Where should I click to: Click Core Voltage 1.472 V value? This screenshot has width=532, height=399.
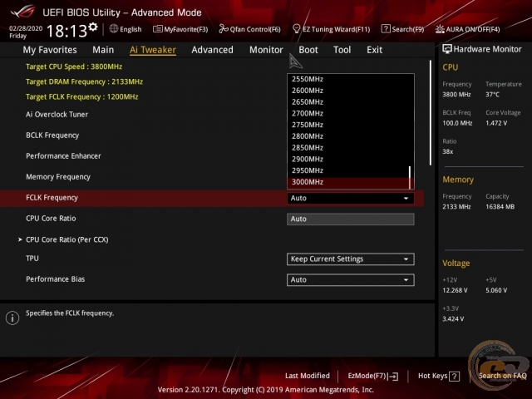point(496,123)
